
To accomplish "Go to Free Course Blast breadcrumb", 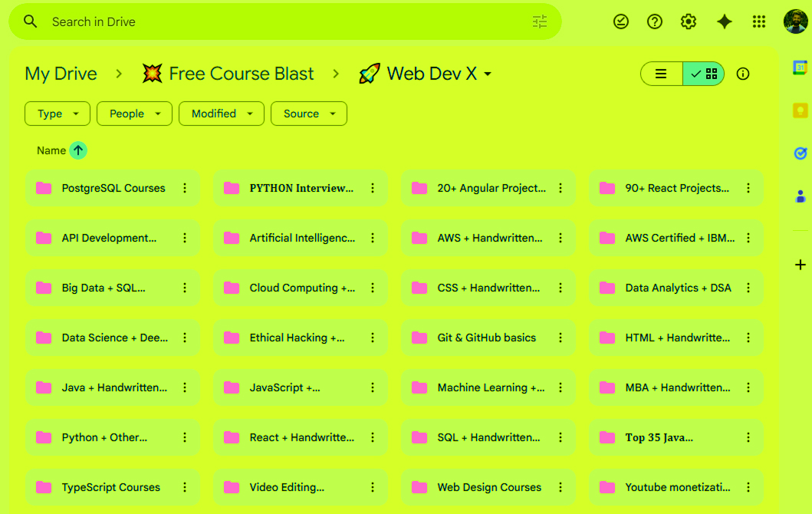I will (228, 74).
